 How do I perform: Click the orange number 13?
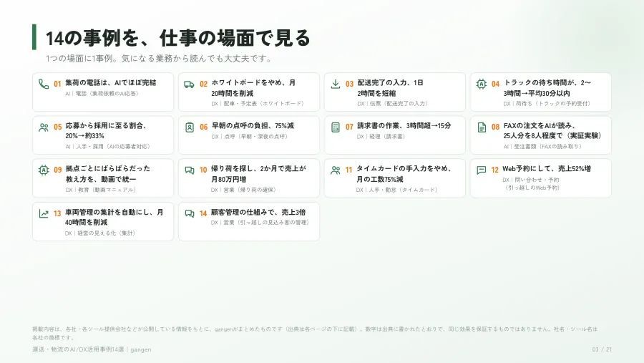click(x=57, y=213)
